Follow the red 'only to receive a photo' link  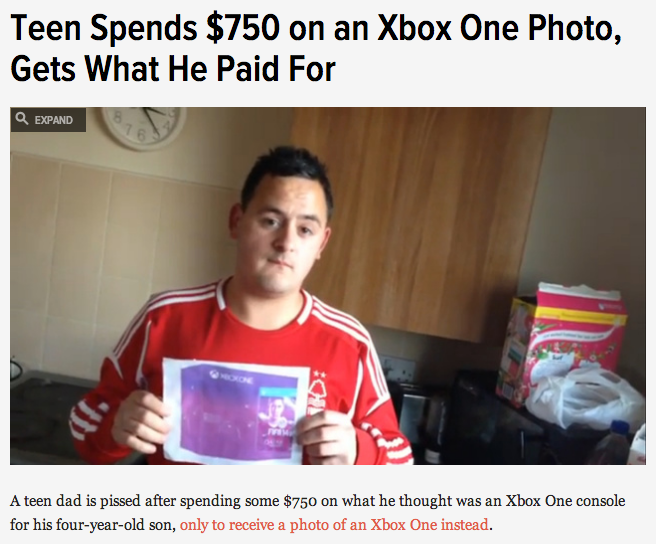point(334,524)
